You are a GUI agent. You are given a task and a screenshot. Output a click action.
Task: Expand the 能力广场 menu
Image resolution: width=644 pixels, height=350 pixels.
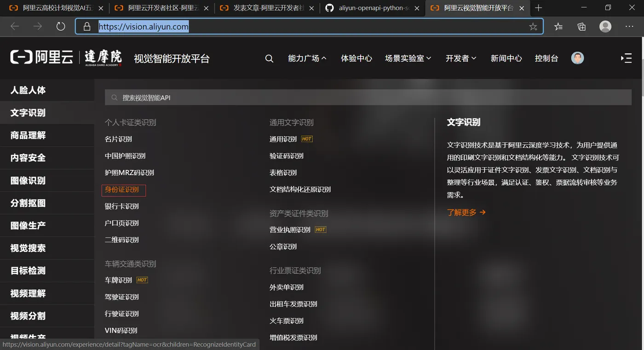[307, 58]
